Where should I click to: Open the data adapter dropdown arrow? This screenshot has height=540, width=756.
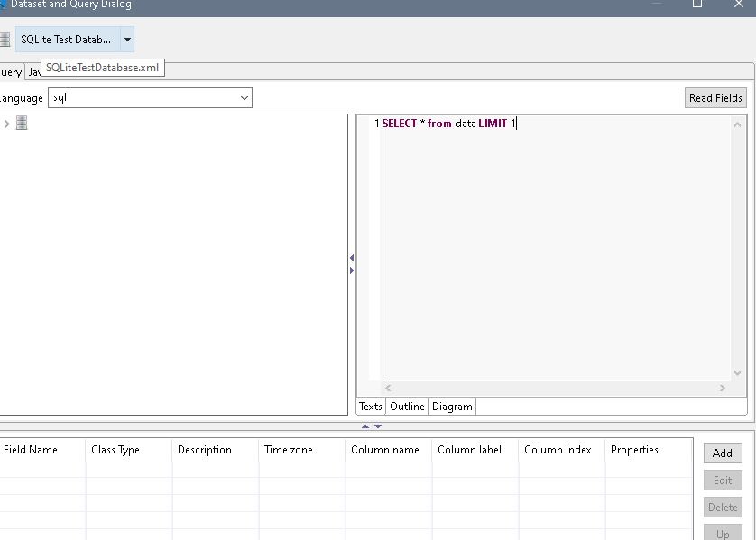coord(127,40)
